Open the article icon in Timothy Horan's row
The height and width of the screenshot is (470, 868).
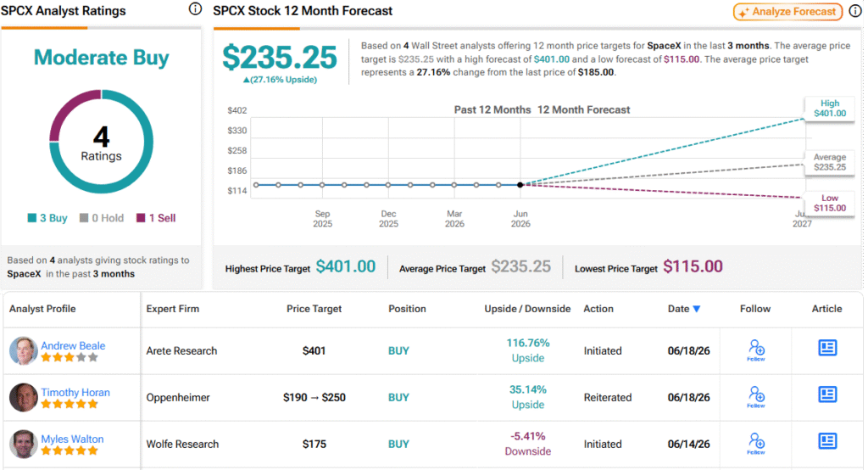click(827, 394)
